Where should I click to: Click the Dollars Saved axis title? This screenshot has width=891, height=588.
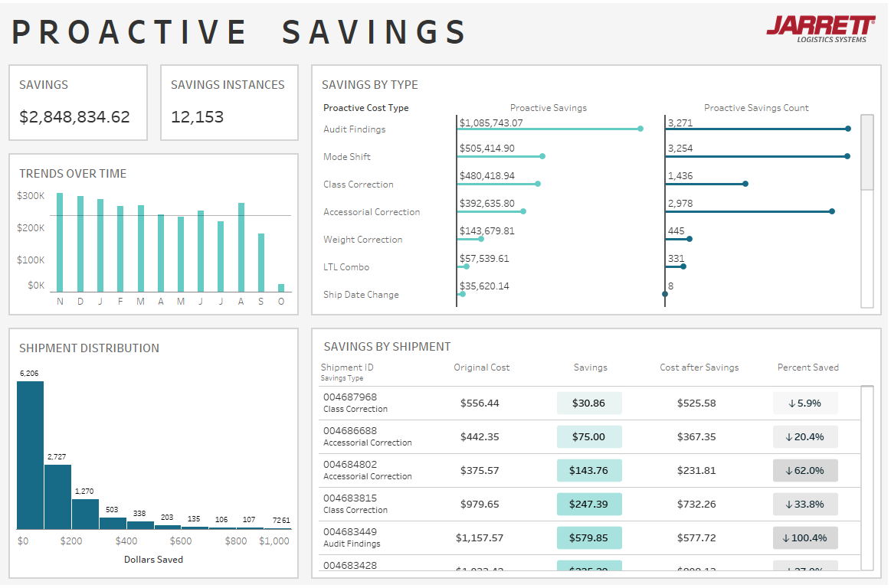(153, 560)
